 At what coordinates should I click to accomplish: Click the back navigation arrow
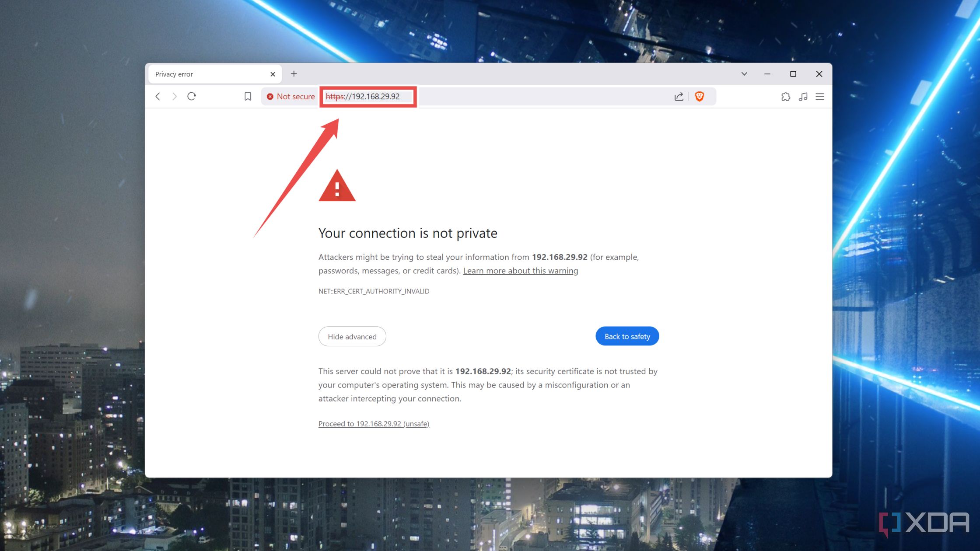(157, 96)
